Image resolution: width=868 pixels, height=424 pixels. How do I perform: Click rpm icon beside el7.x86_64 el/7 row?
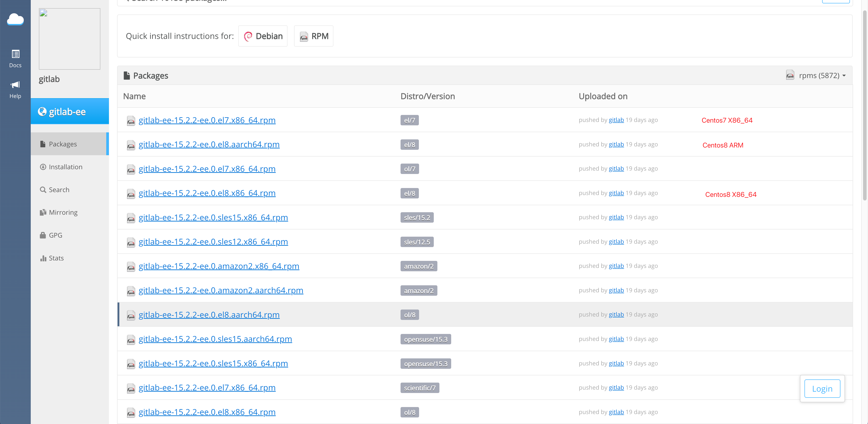[x=131, y=121]
